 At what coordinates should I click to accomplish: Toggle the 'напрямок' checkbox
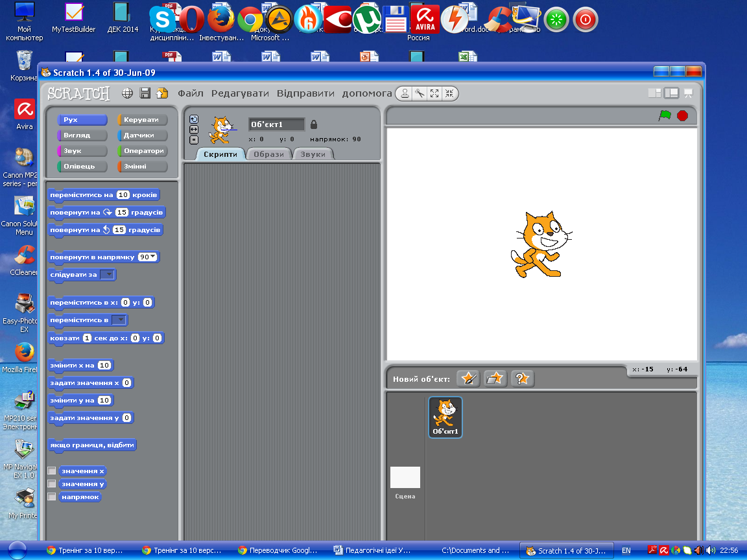click(52, 497)
